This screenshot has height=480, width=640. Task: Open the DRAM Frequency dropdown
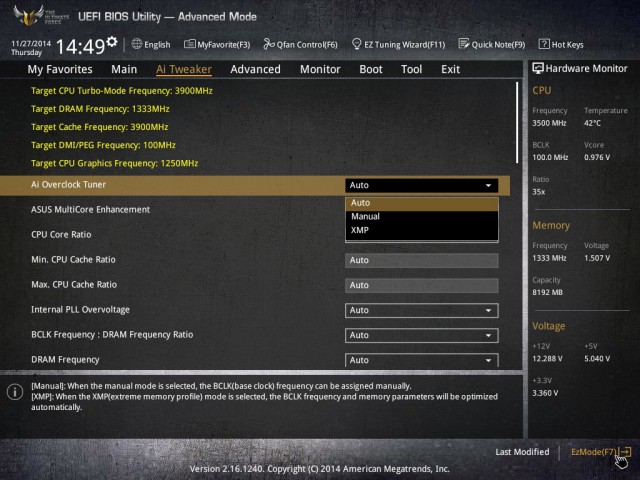[422, 360]
